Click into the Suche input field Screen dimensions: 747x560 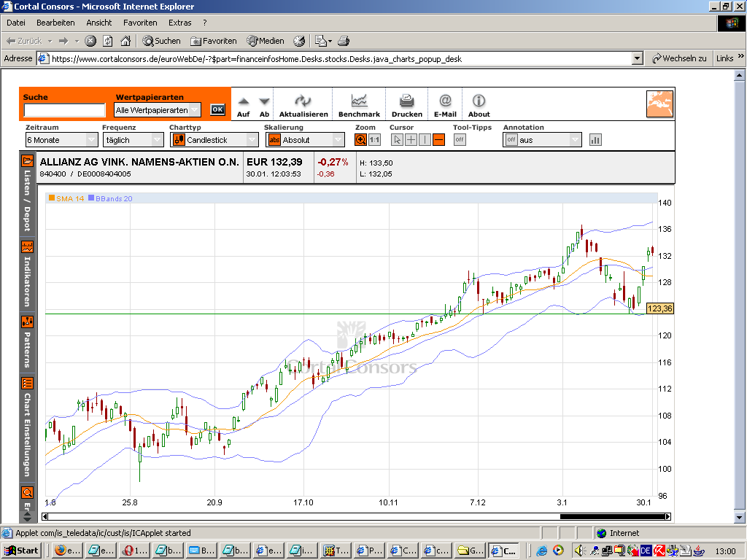point(65,111)
